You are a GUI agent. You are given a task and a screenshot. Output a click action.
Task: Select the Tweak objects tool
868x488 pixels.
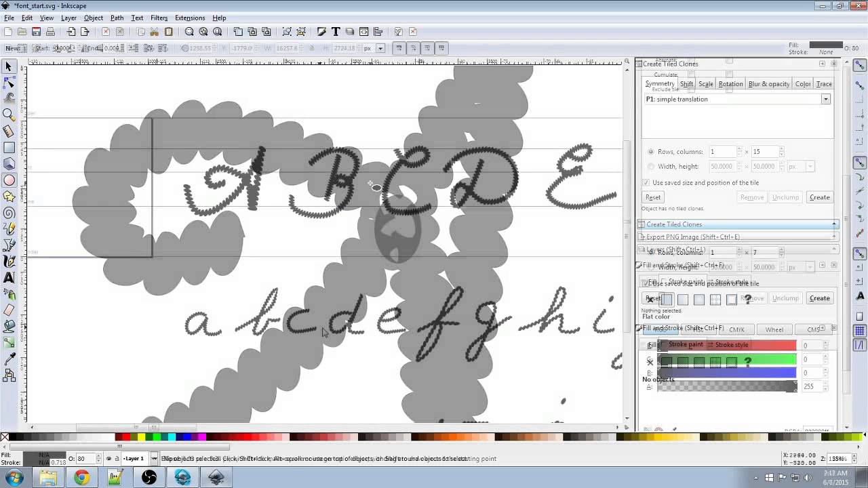click(x=9, y=99)
